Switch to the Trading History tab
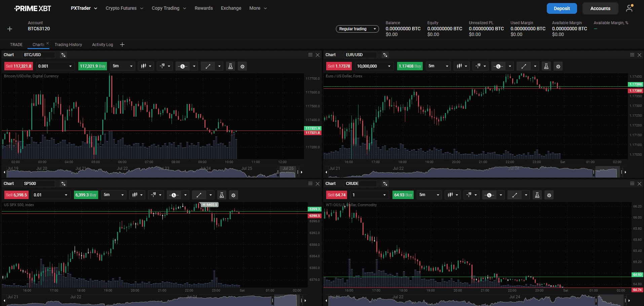The image size is (644, 306). (x=68, y=45)
